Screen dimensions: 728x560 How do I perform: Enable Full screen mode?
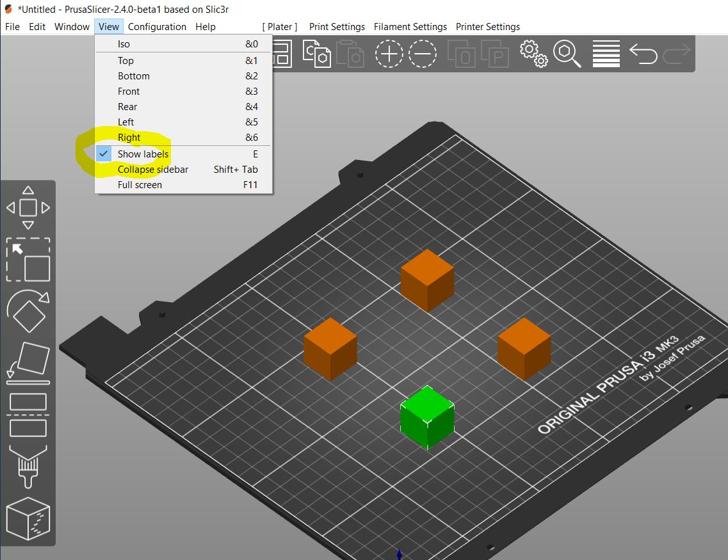pyautogui.click(x=140, y=184)
